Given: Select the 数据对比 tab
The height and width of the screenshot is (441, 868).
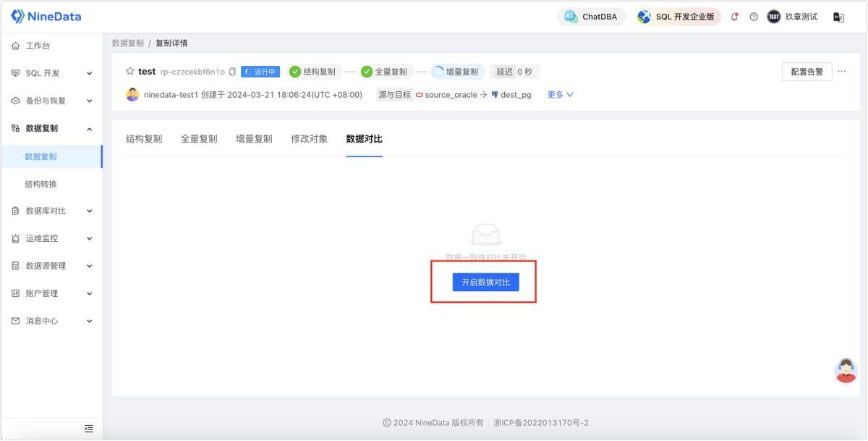Looking at the screenshot, I should pyautogui.click(x=364, y=138).
